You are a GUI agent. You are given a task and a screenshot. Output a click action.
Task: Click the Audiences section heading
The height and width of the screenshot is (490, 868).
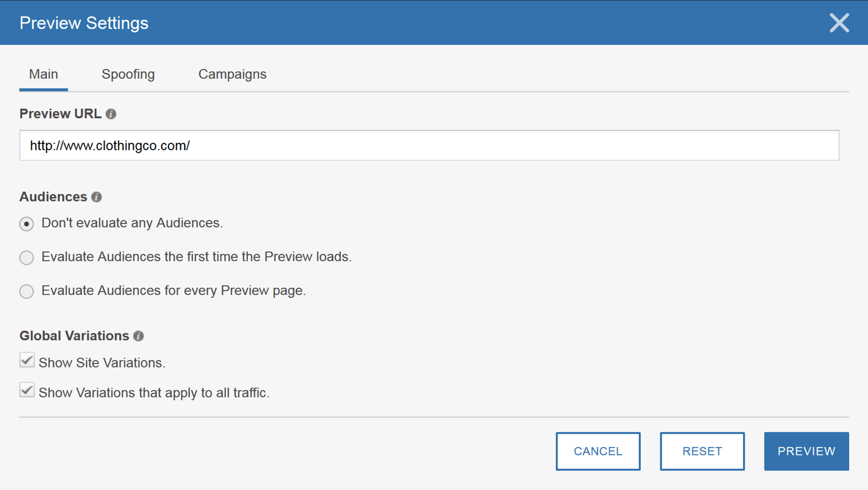tap(54, 196)
